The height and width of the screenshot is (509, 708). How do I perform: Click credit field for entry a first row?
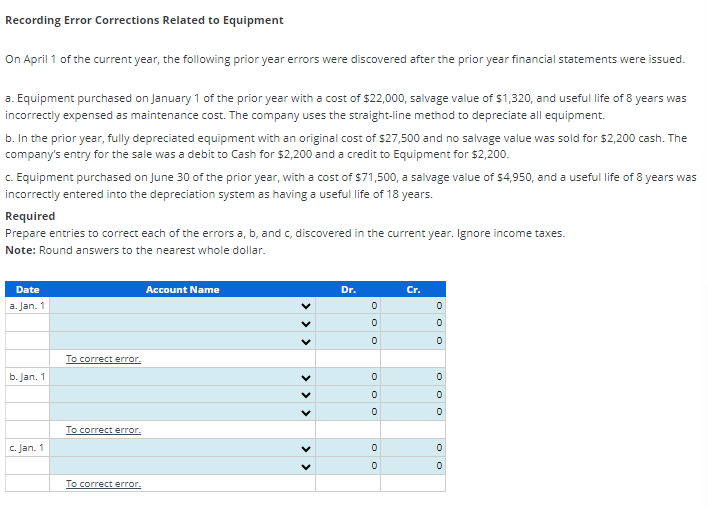(413, 306)
